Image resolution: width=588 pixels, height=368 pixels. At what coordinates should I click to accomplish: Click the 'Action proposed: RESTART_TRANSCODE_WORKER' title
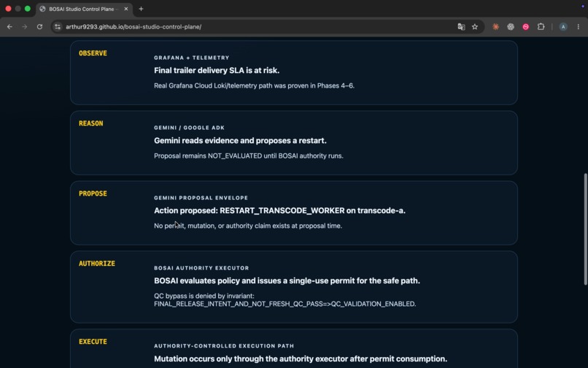coord(279,211)
